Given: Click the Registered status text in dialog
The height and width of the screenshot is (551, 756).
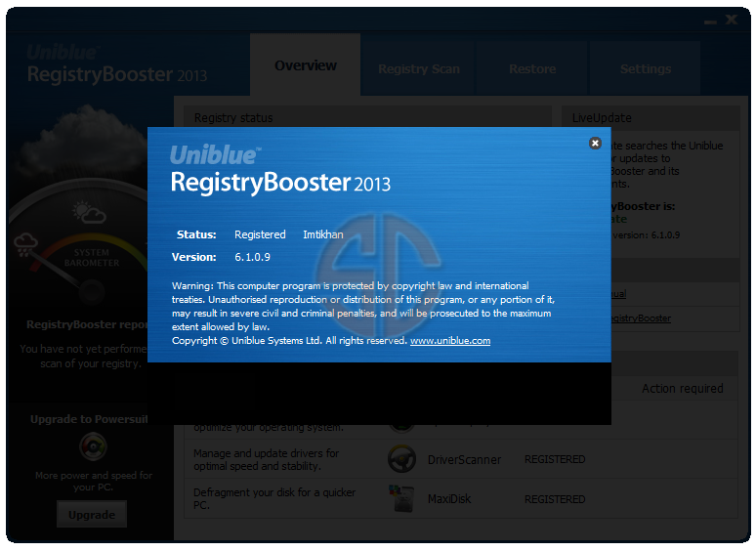Looking at the screenshot, I should tap(260, 234).
